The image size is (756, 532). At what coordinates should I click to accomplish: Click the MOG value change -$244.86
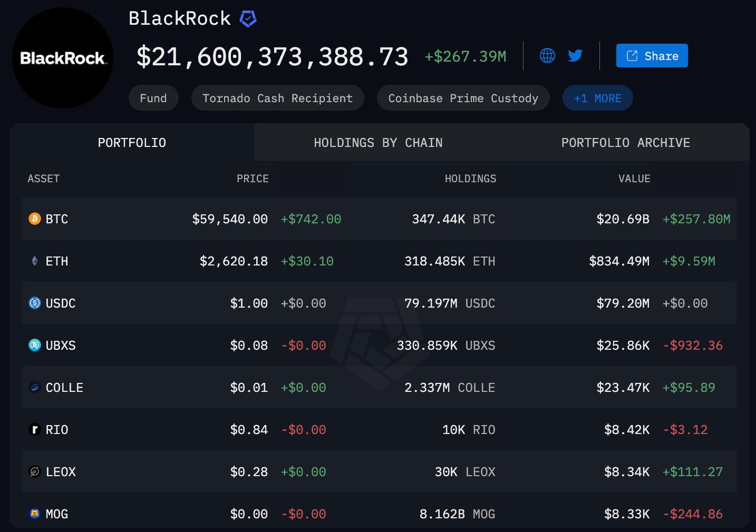tap(693, 514)
